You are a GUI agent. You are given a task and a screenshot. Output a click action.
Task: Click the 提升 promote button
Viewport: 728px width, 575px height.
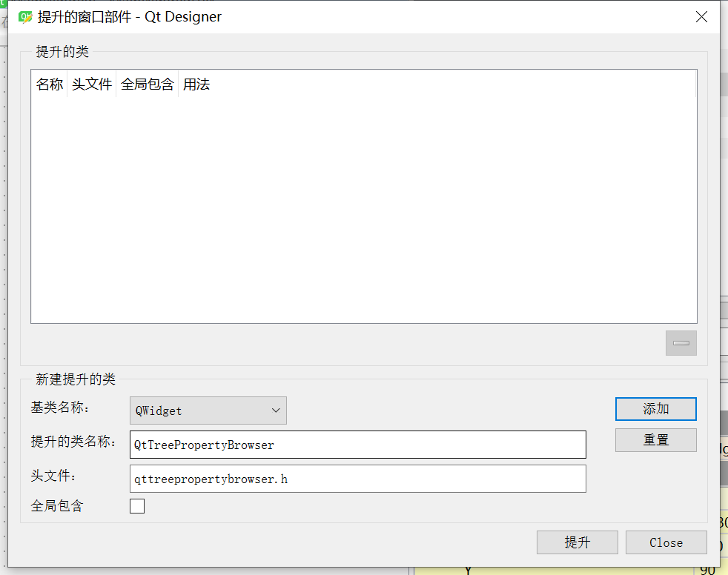(577, 542)
